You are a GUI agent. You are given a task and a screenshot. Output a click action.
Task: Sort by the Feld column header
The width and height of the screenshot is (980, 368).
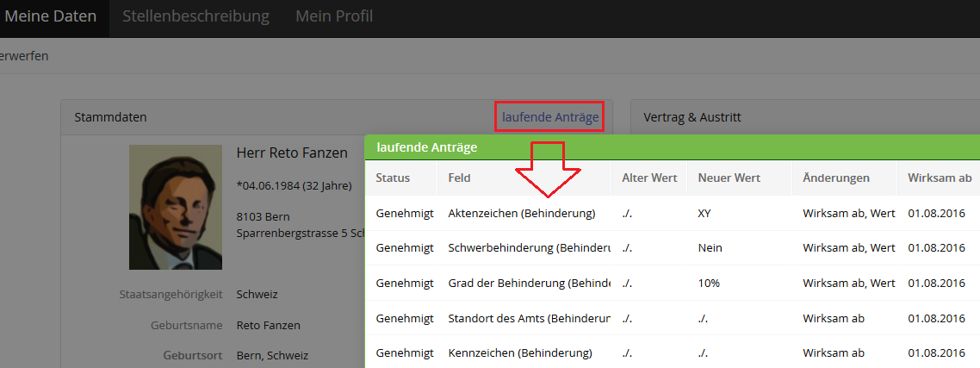coord(459,178)
